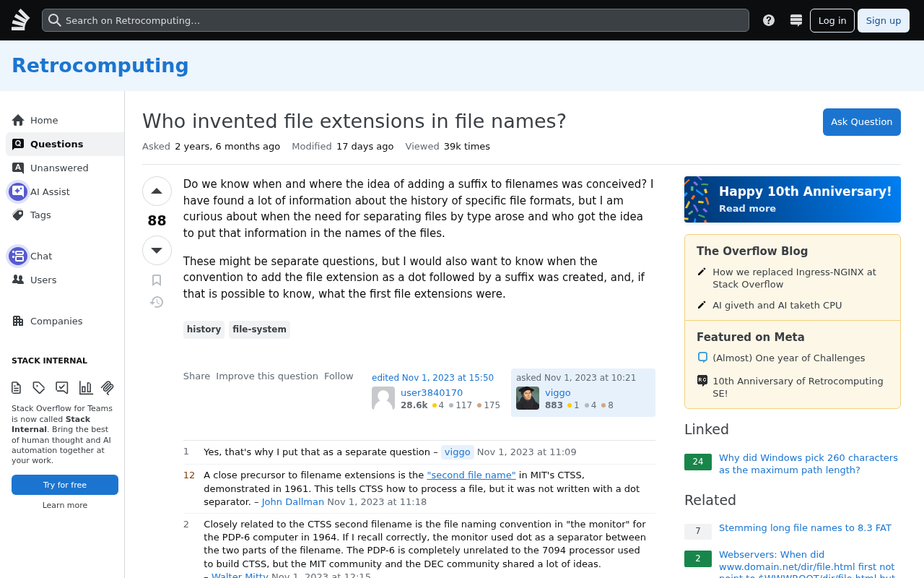
Task: Click user3840170's avatar image
Action: (x=383, y=398)
